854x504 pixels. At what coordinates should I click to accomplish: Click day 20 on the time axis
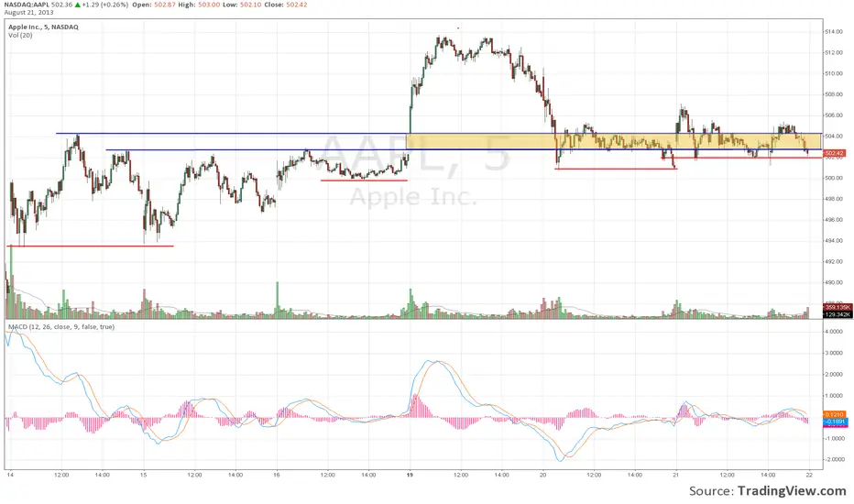click(543, 475)
